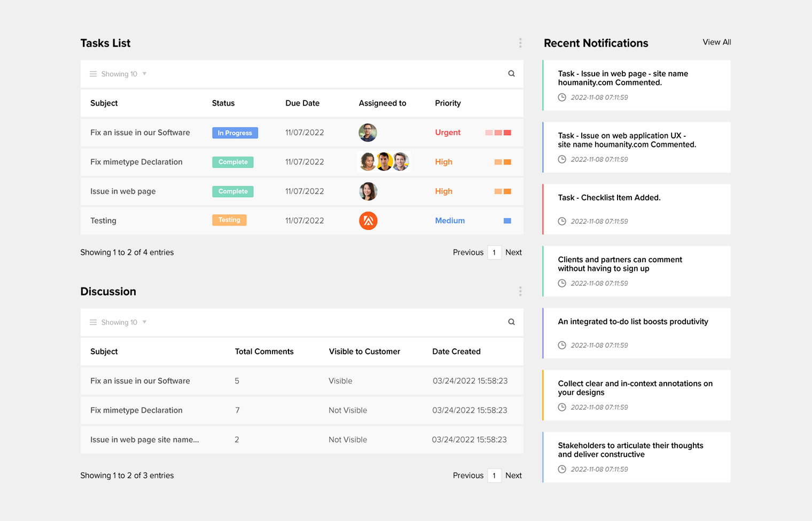Click the hamburger list icon in Discussion toolbar
This screenshot has width=812, height=521.
tap(93, 322)
